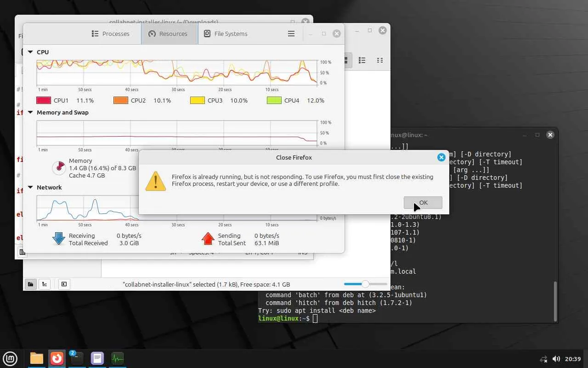Screen dimensions: 588x368
Task: Click the yellow warning icon in the dialog
Action: tap(155, 181)
